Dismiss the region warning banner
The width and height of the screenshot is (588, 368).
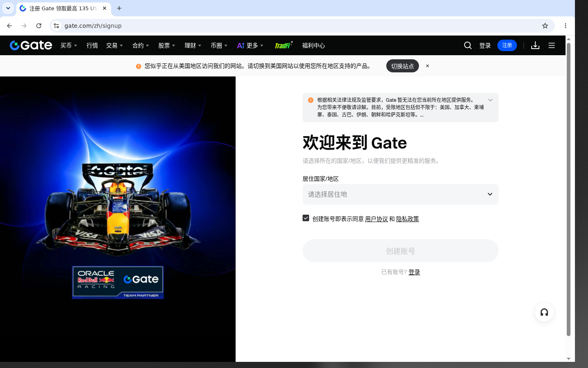tap(428, 66)
